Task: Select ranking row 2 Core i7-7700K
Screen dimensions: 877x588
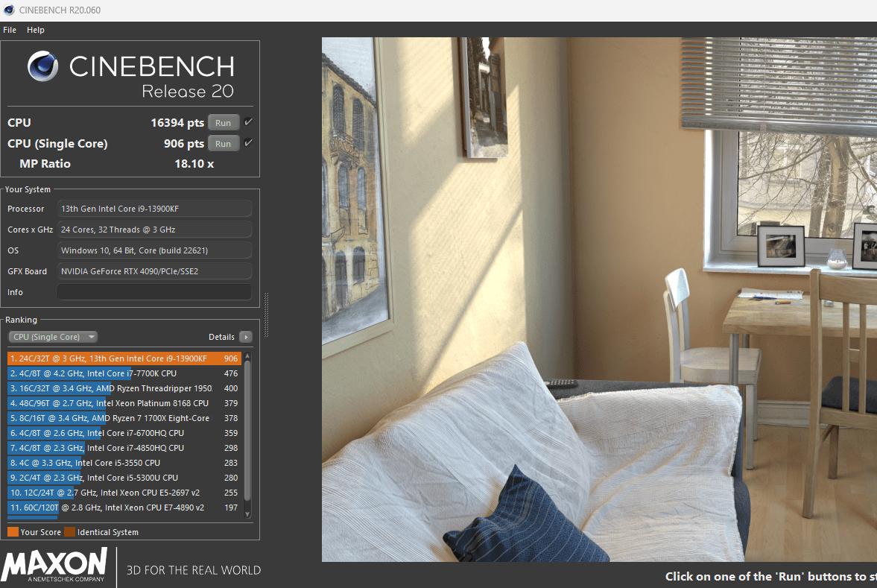Action: [x=124, y=373]
